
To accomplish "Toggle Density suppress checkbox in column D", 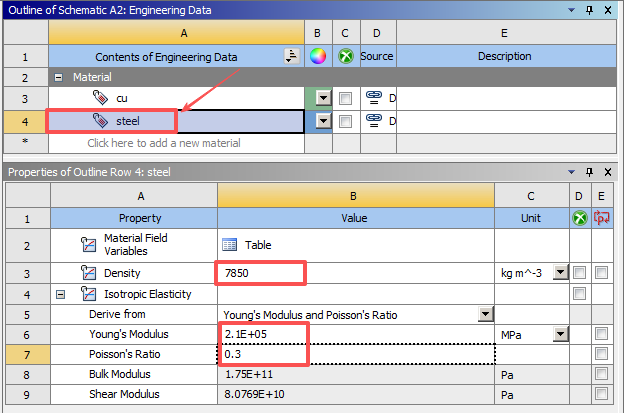I will pyautogui.click(x=579, y=273).
